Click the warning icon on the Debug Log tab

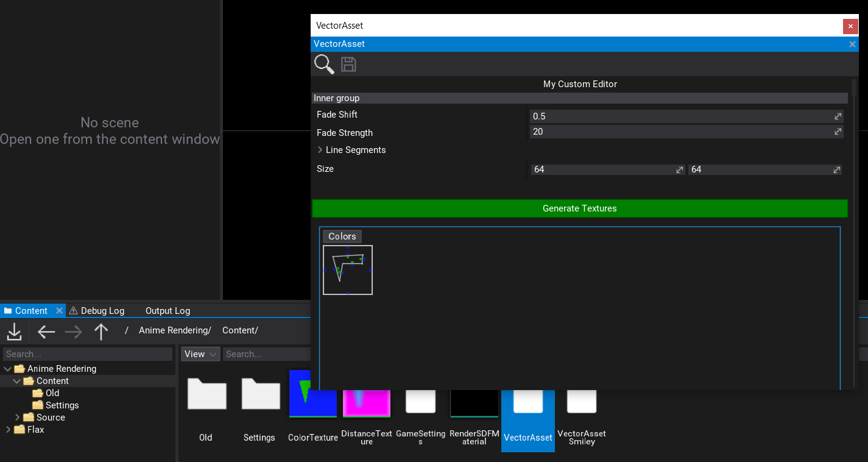point(72,310)
